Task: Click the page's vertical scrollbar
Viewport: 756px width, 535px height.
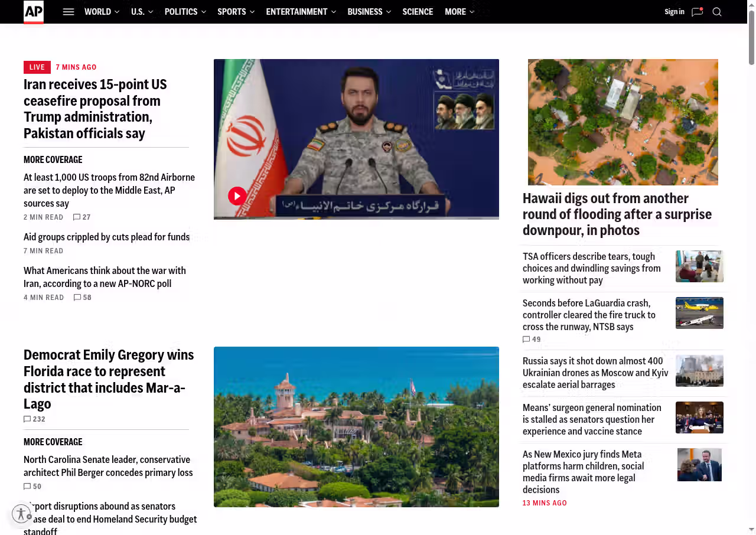Action: [751, 35]
